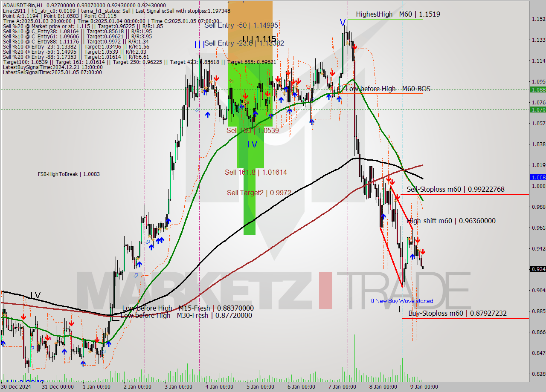The width and height of the screenshot is (546, 392).
Task: Click the 'Sell 161.8 | 1.01614' label
Action: pyautogui.click(x=256, y=172)
